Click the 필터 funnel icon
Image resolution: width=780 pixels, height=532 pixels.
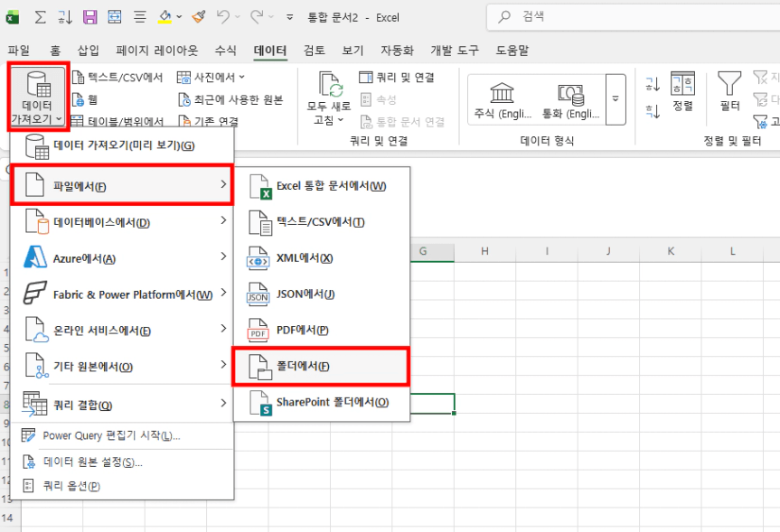pyautogui.click(x=729, y=93)
